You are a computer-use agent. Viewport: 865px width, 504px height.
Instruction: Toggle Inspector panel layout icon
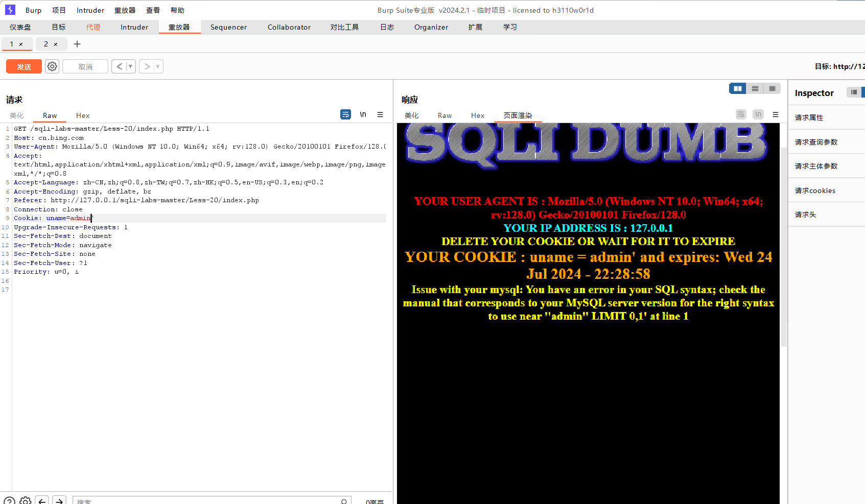[854, 92]
